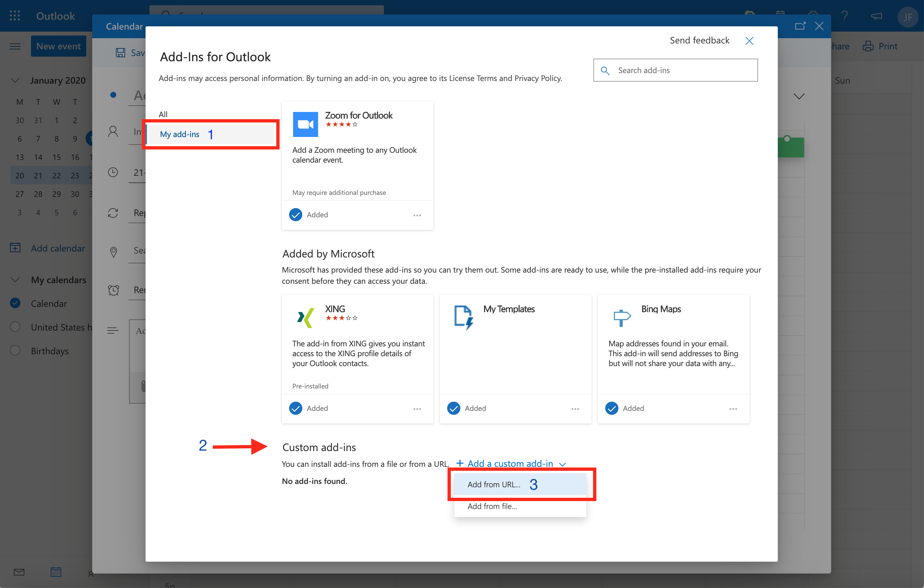Select date 22 in mini calendar

(x=56, y=176)
